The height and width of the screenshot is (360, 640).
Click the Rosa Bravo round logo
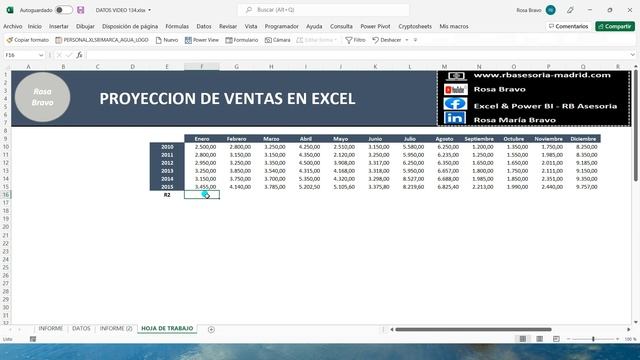[42, 97]
